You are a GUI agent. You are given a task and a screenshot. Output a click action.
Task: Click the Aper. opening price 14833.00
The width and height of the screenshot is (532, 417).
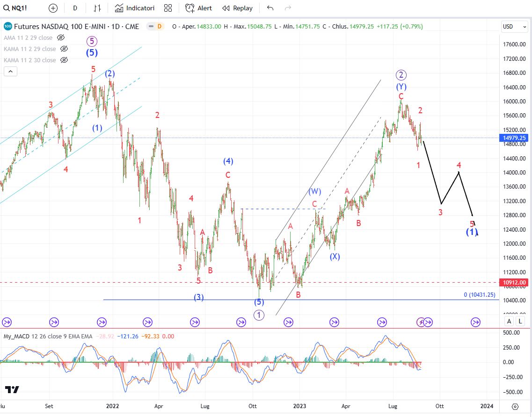209,27
